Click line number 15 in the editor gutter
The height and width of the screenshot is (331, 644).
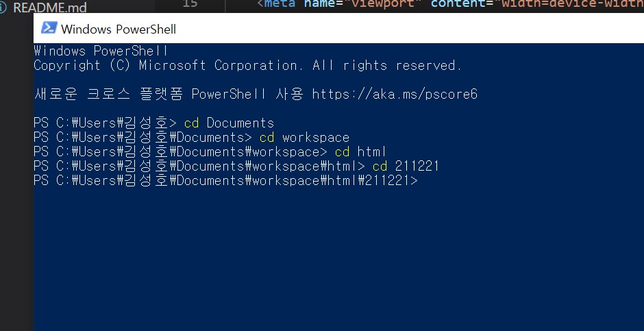[x=189, y=4]
